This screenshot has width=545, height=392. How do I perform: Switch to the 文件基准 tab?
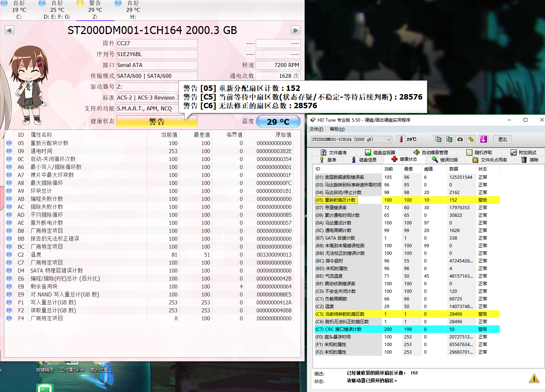tap(334, 152)
